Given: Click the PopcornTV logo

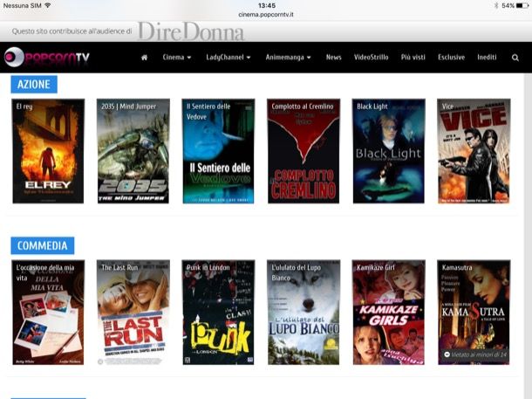Looking at the screenshot, I should pos(47,57).
